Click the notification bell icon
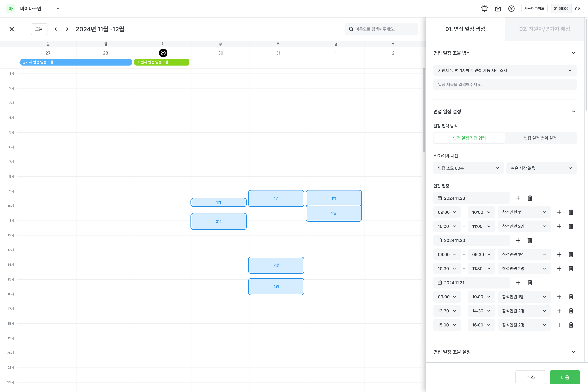This screenshot has height=392, width=588. [x=484, y=9]
